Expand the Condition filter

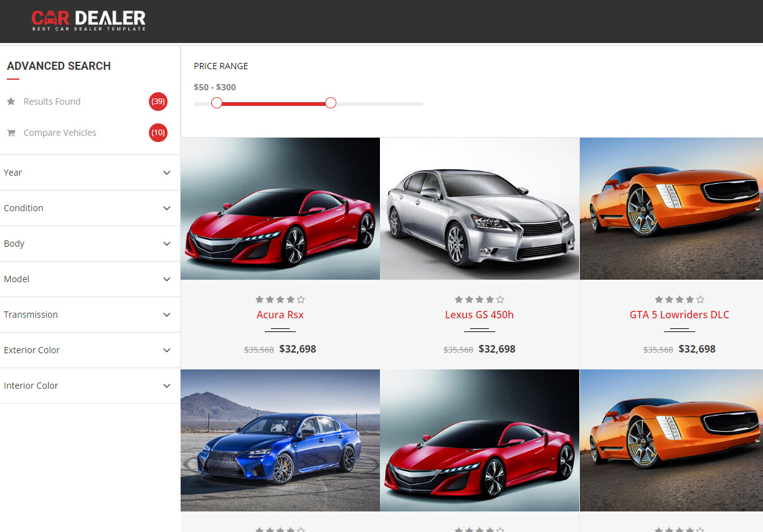point(90,208)
